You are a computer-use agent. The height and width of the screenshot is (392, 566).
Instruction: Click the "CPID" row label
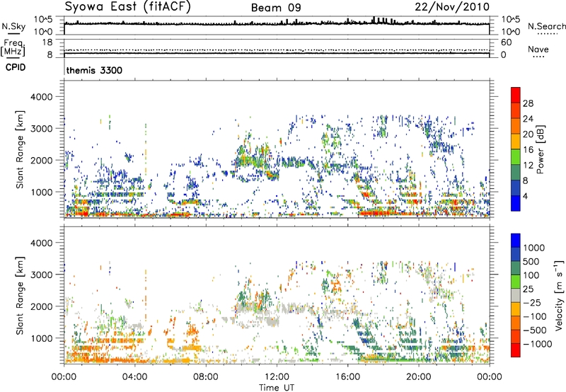tap(16, 67)
